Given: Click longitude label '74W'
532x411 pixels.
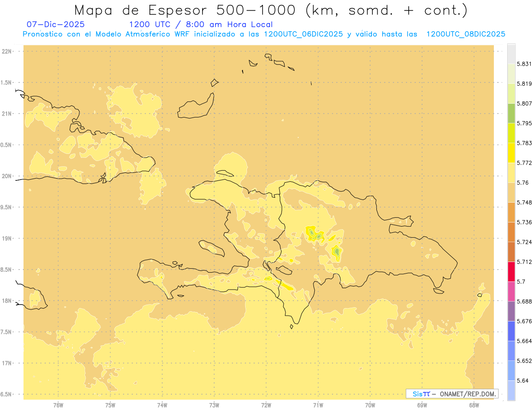Looking at the screenshot, I should (x=162, y=405).
